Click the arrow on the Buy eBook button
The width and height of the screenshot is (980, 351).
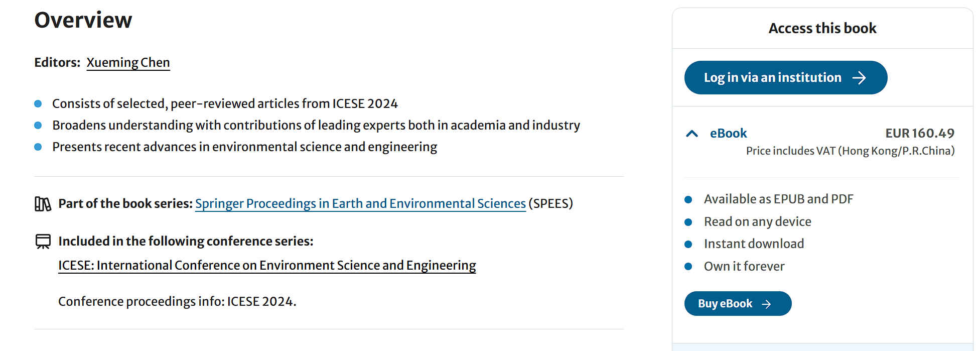point(766,304)
